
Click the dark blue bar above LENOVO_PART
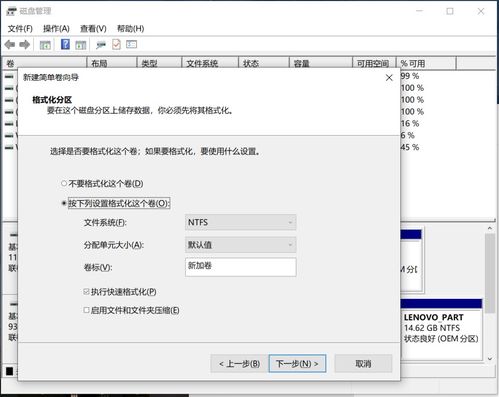(441, 303)
